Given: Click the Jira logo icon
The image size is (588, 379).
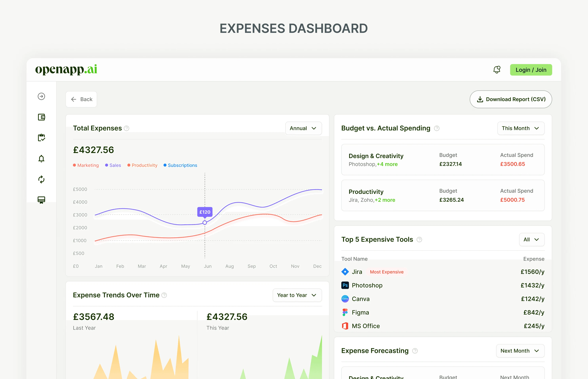Looking at the screenshot, I should click(x=345, y=272).
